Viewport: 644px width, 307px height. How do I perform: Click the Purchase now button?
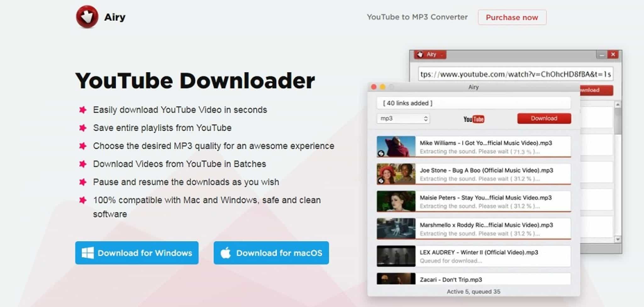point(512,17)
